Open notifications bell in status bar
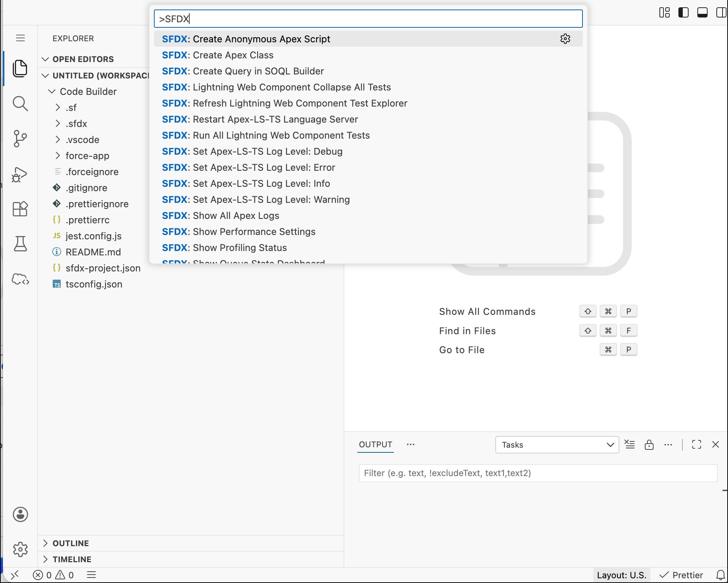 720,575
